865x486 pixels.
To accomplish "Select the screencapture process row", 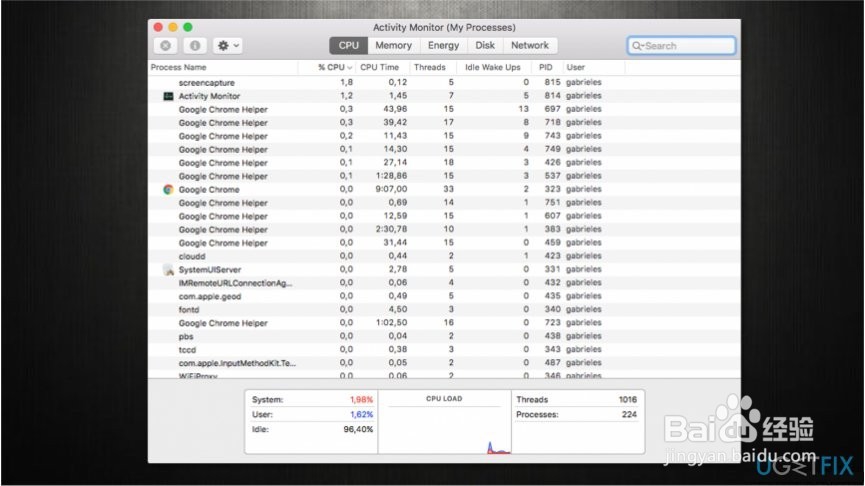I will [444, 82].
